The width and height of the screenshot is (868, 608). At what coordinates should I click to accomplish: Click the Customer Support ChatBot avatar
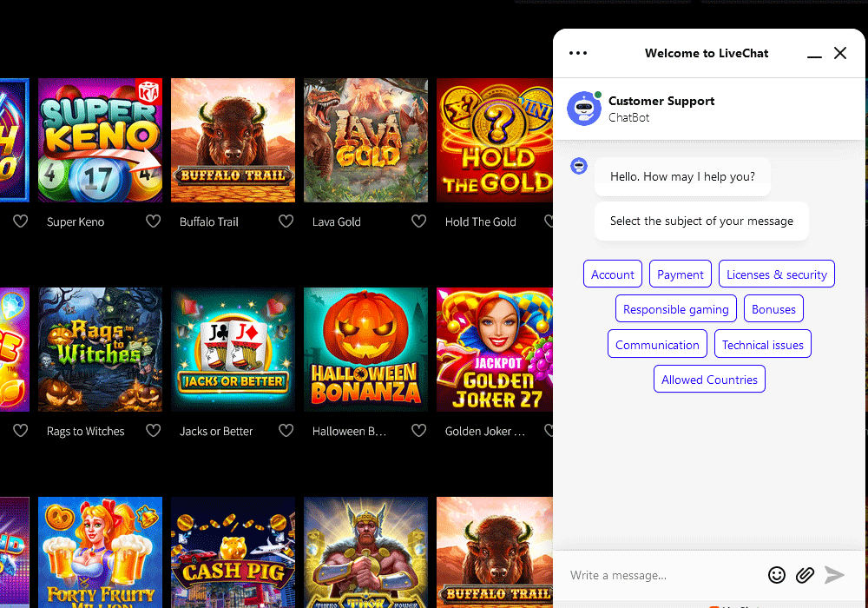point(584,109)
